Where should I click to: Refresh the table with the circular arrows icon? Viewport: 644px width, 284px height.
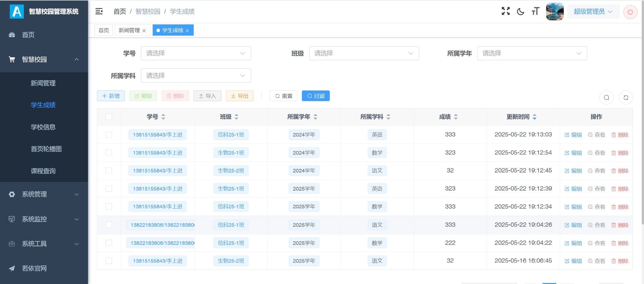[626, 97]
